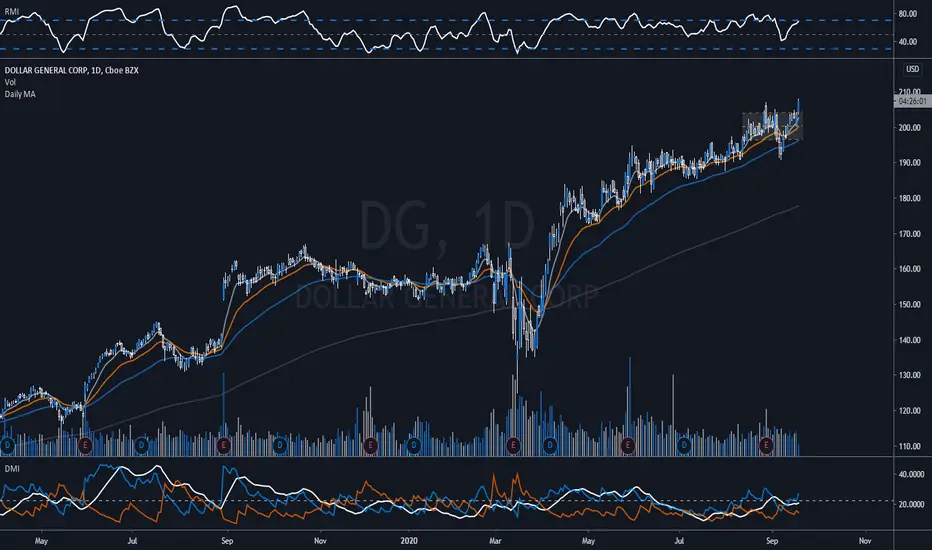Click the 110.00 price axis label
This screenshot has height=550, width=932.
point(909,446)
